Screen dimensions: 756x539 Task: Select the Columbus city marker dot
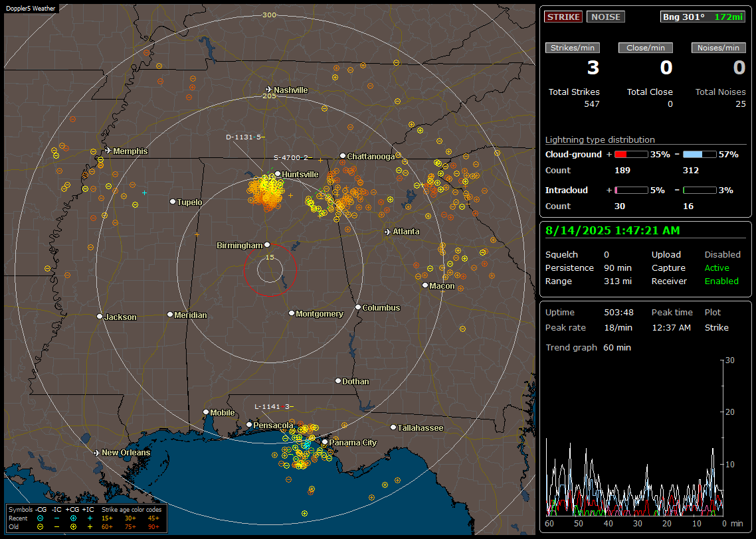[358, 307]
